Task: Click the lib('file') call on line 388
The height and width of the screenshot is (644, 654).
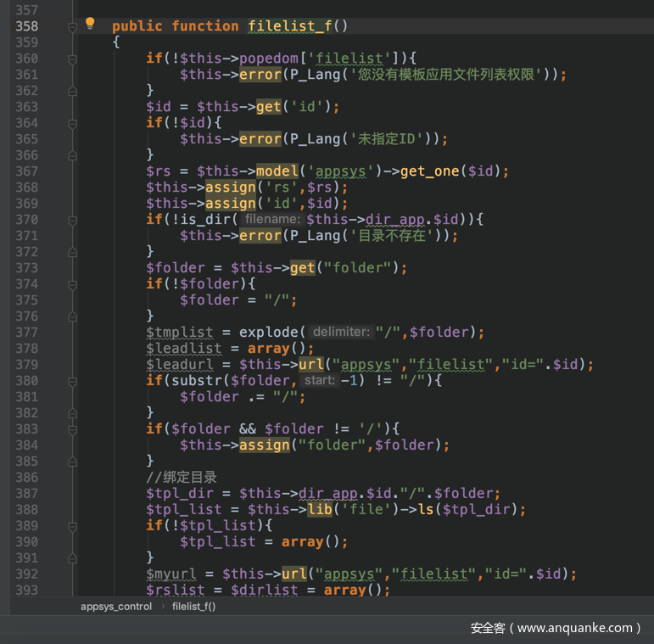Action: point(353,509)
